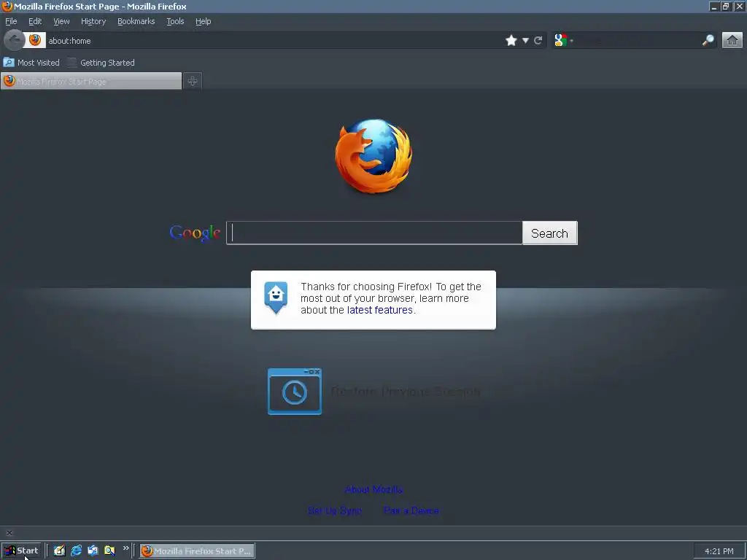Click Firefox icon in the title bar
This screenshot has width=747, height=560.
pos(7,6)
